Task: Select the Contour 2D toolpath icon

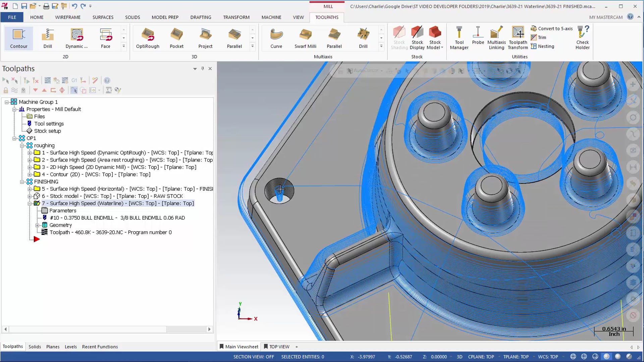Action: point(18,39)
